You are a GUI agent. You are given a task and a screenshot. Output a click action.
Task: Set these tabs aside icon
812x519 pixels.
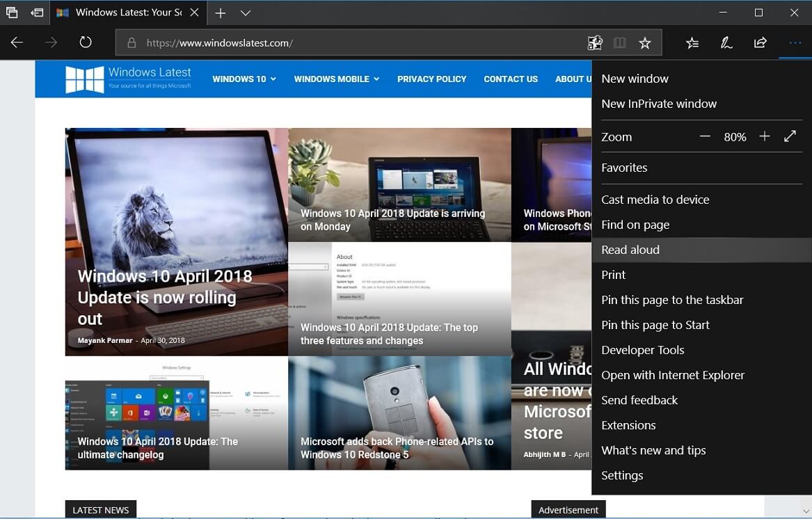[37, 13]
